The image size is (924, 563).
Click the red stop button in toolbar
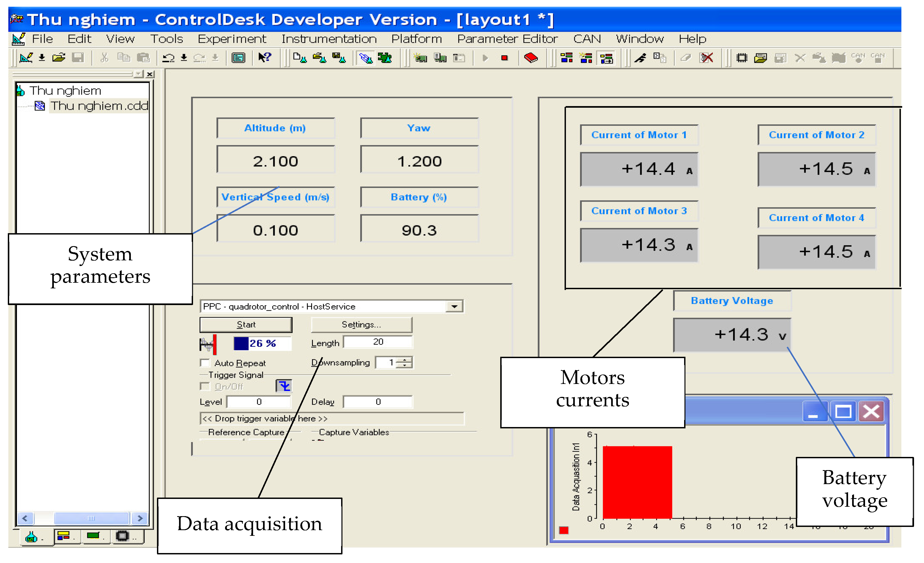point(504,58)
